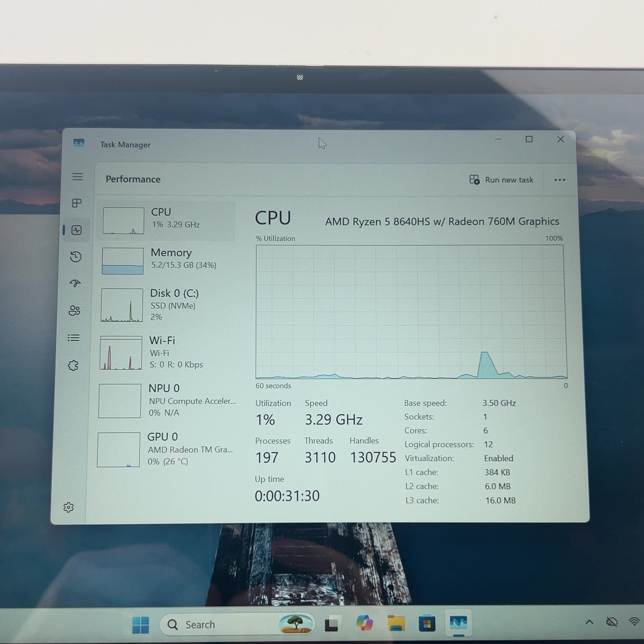Open the Users page icon
The height and width of the screenshot is (644, 644).
pyautogui.click(x=74, y=310)
